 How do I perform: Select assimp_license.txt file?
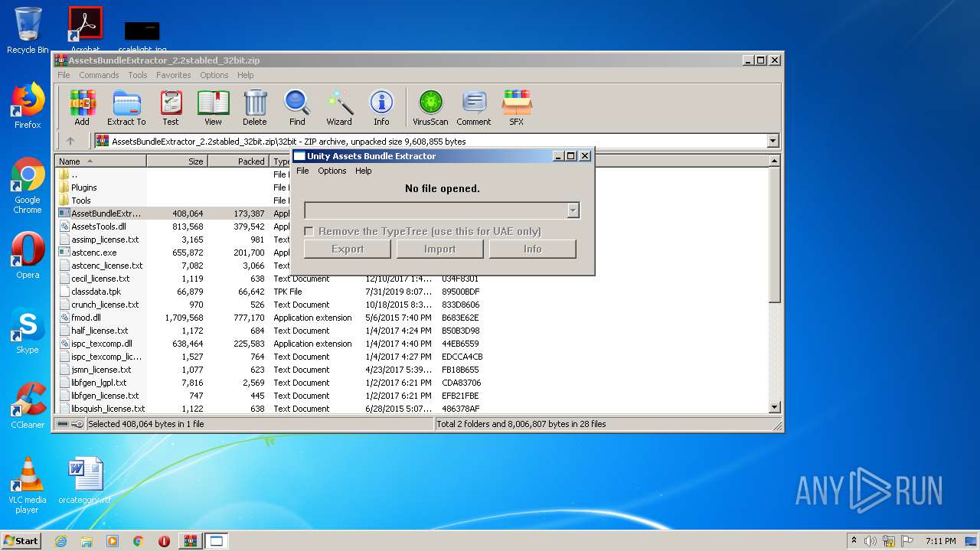click(105, 240)
